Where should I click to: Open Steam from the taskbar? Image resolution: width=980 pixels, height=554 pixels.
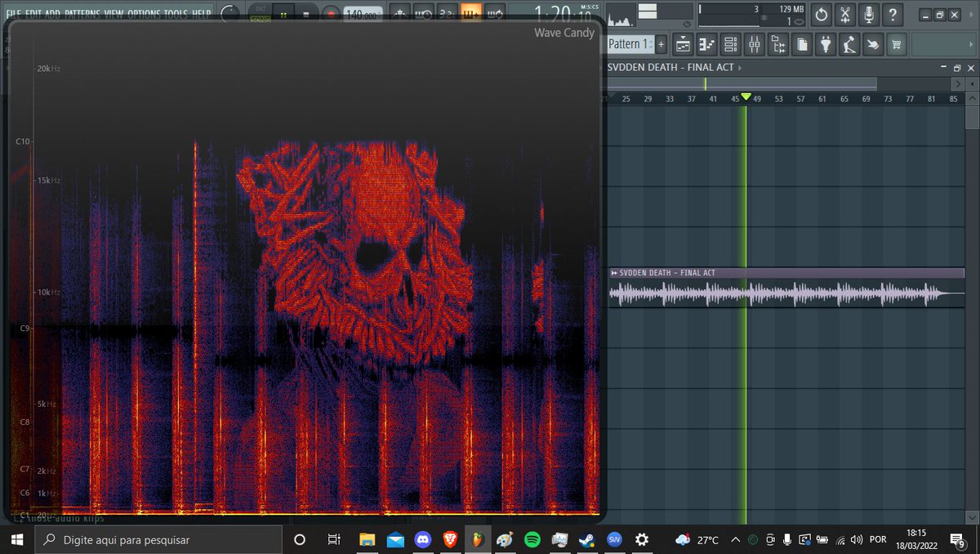pos(586,539)
